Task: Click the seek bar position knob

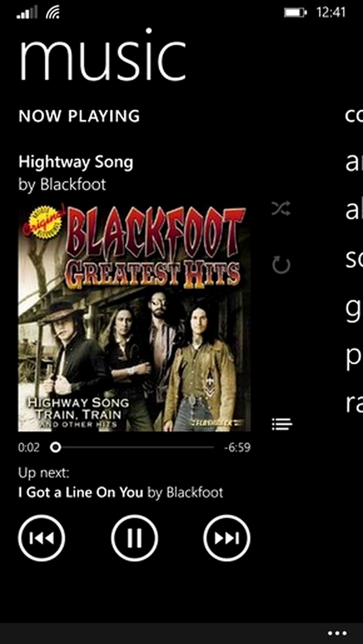Action: pyautogui.click(x=56, y=447)
